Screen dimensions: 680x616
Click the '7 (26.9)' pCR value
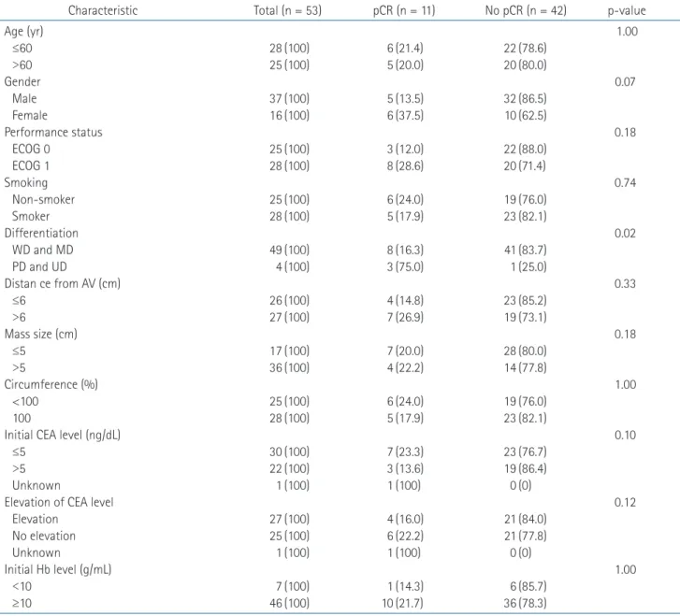coord(405,317)
